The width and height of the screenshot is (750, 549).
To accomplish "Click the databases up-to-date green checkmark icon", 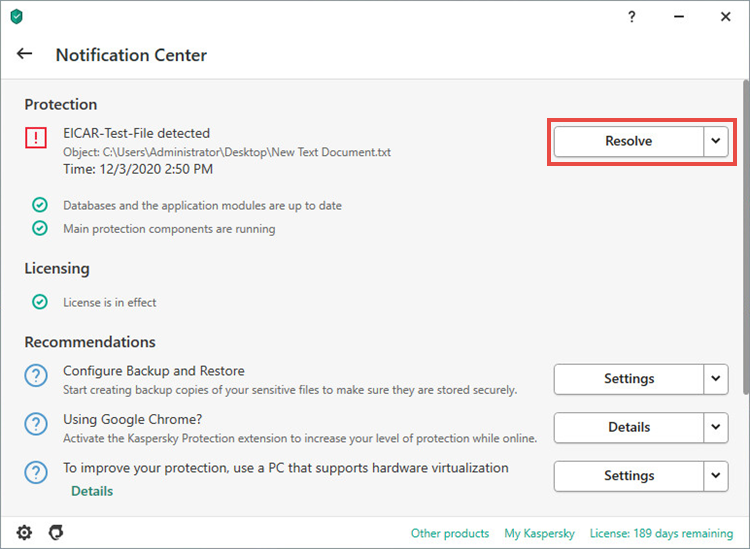I will pos(40,205).
